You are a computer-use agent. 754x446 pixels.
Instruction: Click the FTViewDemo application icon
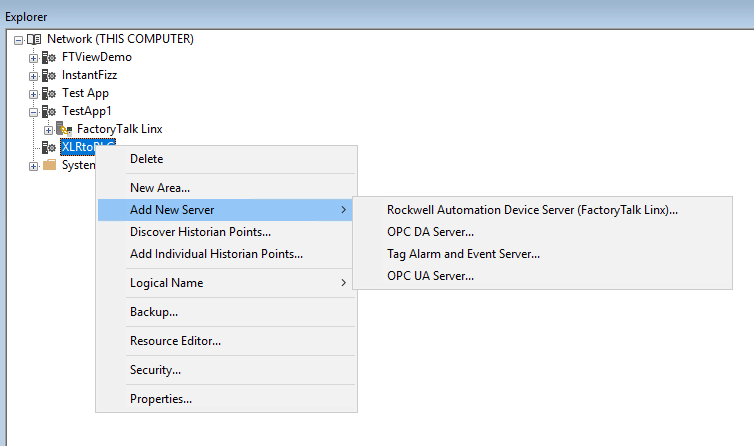pyautogui.click(x=49, y=58)
